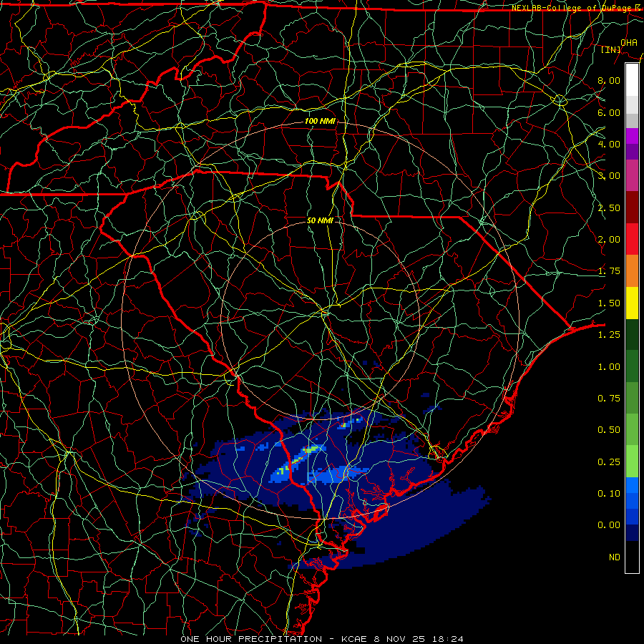Select the black ND swatch in legend

point(632,557)
